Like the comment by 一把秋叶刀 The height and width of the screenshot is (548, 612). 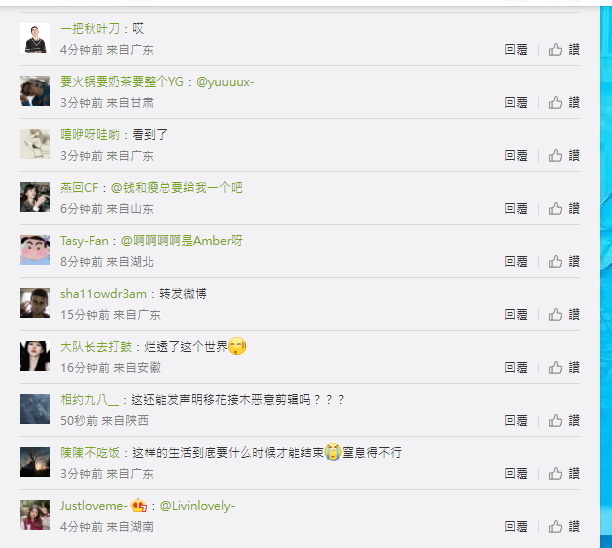564,50
